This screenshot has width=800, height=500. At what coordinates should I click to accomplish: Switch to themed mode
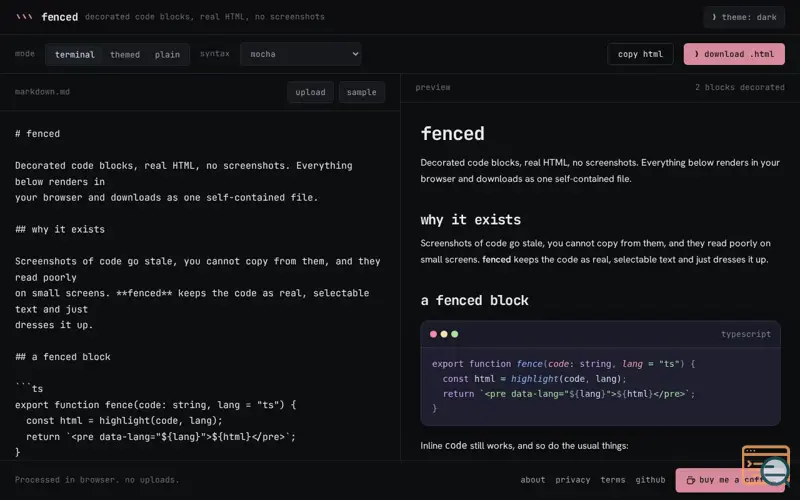coord(125,55)
